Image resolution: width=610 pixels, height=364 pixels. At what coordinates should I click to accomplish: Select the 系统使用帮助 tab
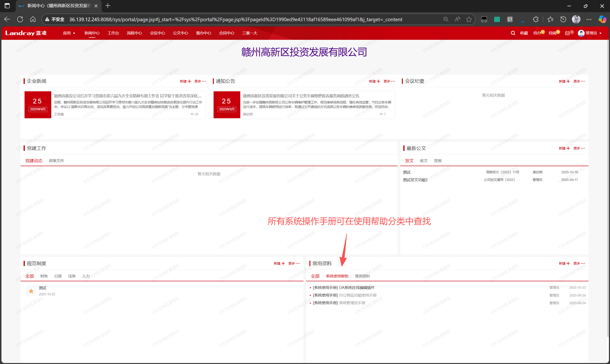pos(337,276)
